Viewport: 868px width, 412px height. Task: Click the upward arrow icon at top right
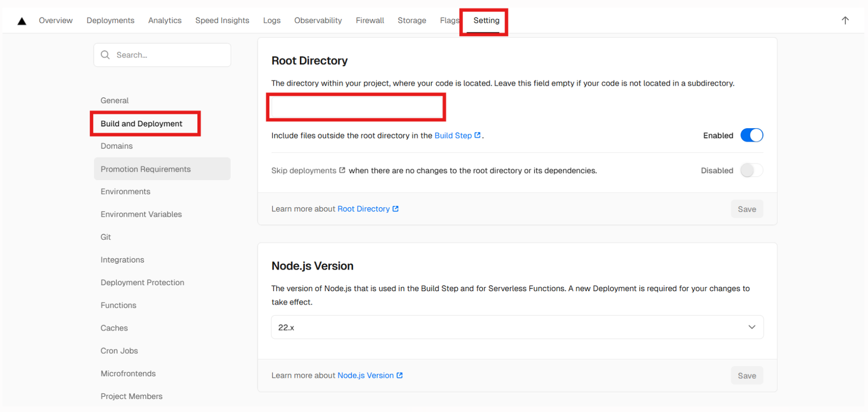click(x=845, y=20)
